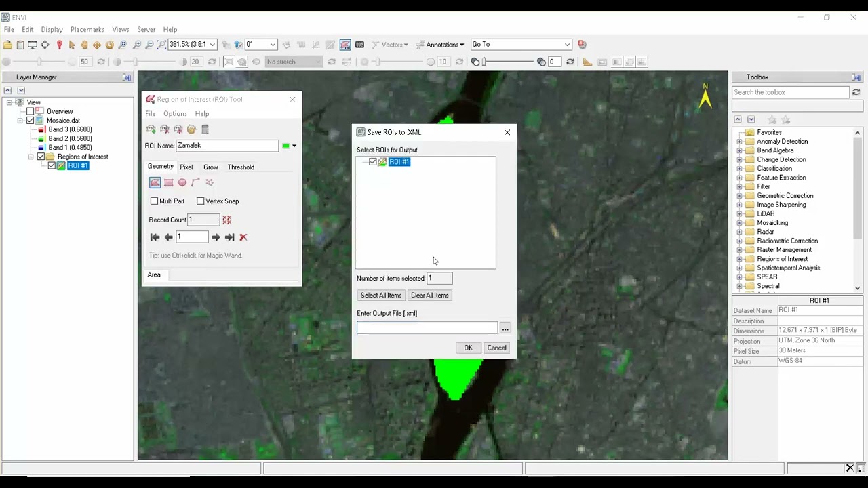Viewport: 868px width, 488px height.
Task: Collapse the Mosaice.dat tree node
Action: (x=20, y=121)
